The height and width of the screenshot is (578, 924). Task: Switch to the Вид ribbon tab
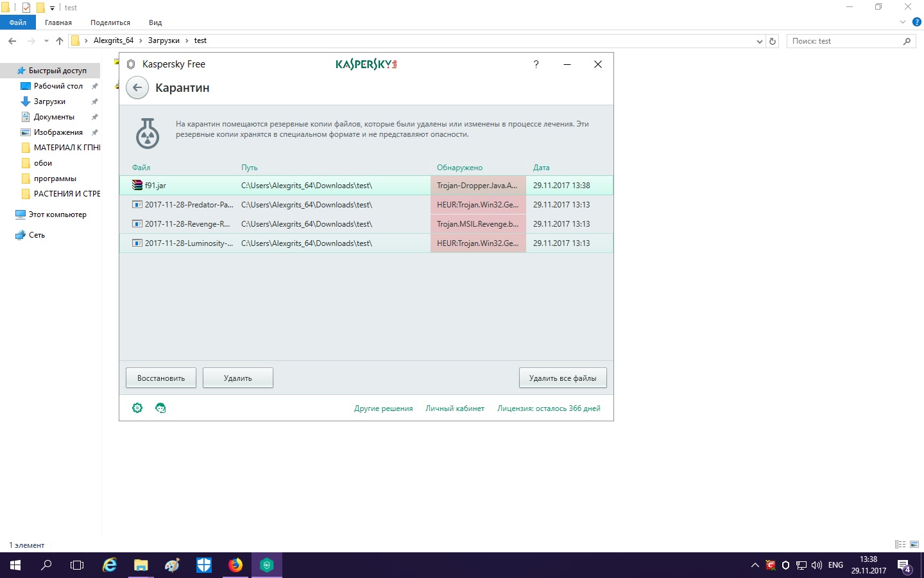tap(155, 22)
